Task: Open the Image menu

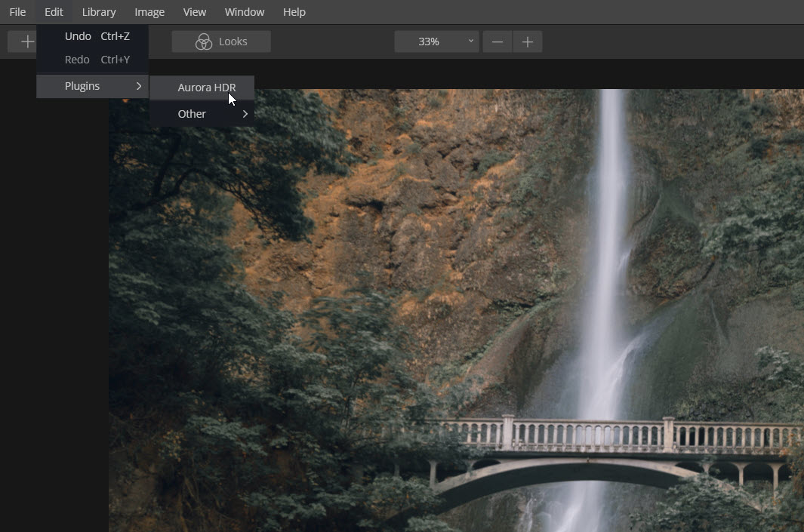Action: (x=149, y=12)
